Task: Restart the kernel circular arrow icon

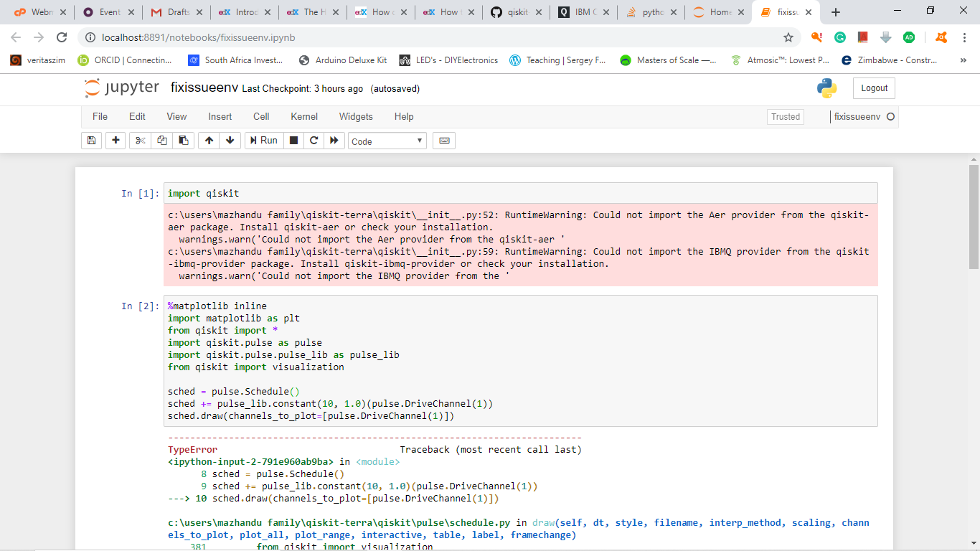Action: [x=314, y=141]
